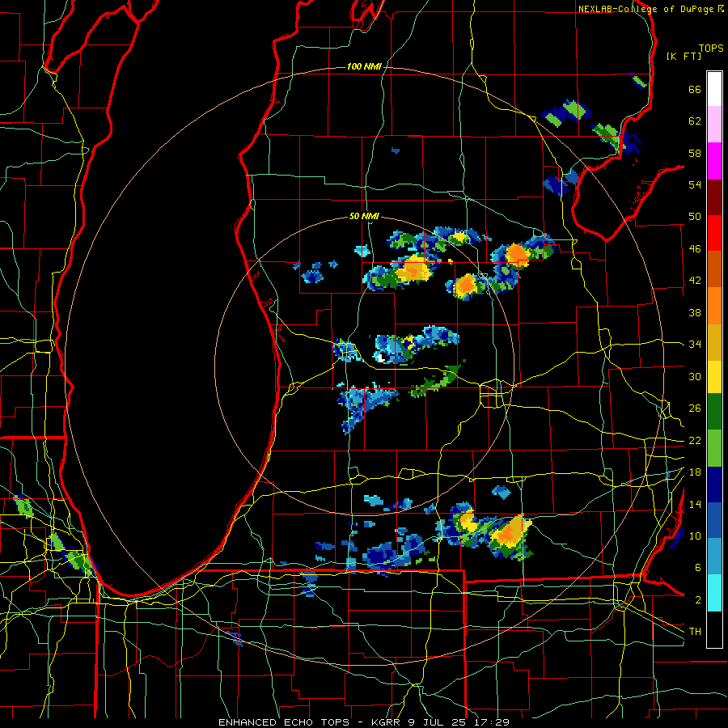Click the light pink legend swatch
The image size is (728, 728).
point(714,125)
